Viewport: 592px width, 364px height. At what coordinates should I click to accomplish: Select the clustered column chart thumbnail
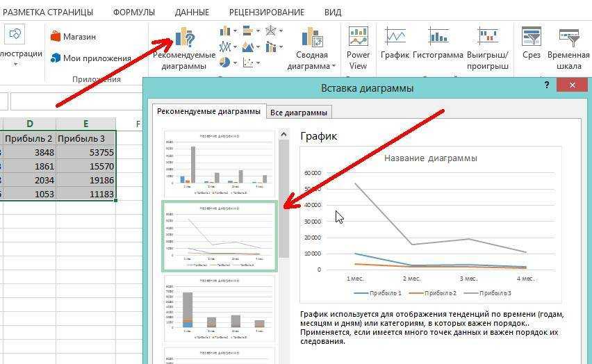[x=219, y=163]
